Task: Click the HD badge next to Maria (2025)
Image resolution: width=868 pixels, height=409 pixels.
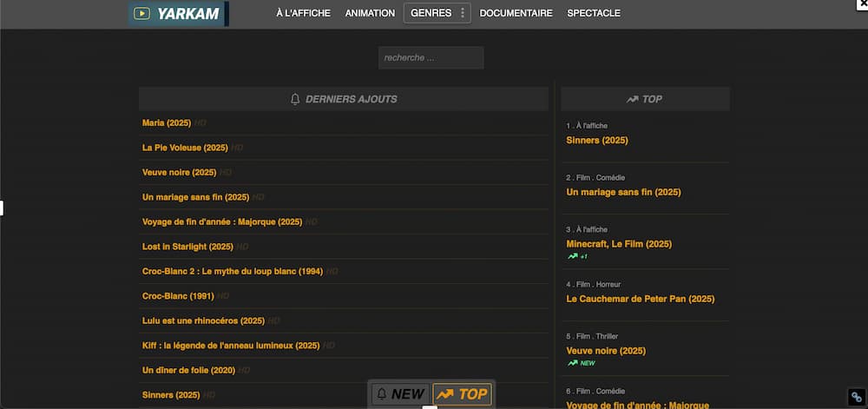Action: pyautogui.click(x=200, y=122)
